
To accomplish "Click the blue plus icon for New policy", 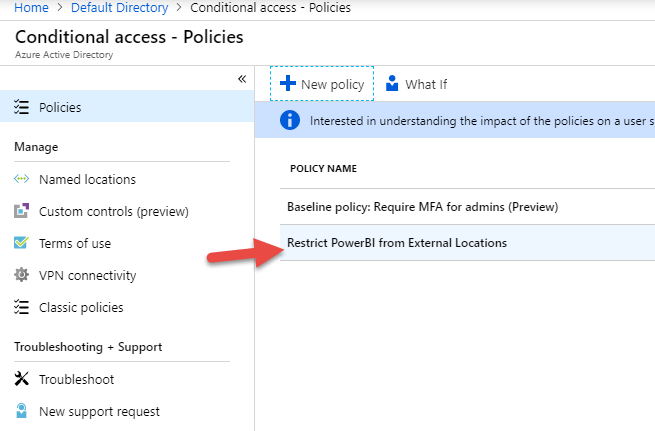I will pyautogui.click(x=288, y=83).
